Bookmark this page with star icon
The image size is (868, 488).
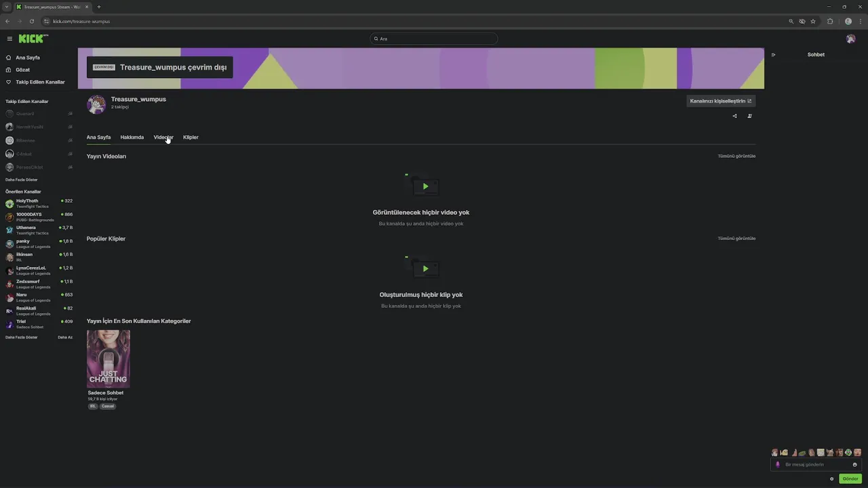pyautogui.click(x=813, y=21)
